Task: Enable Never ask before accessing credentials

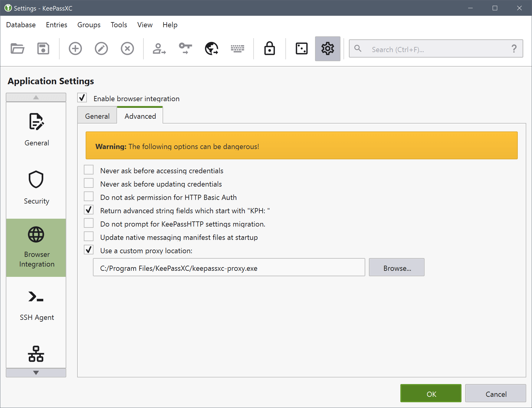Action: (89, 170)
